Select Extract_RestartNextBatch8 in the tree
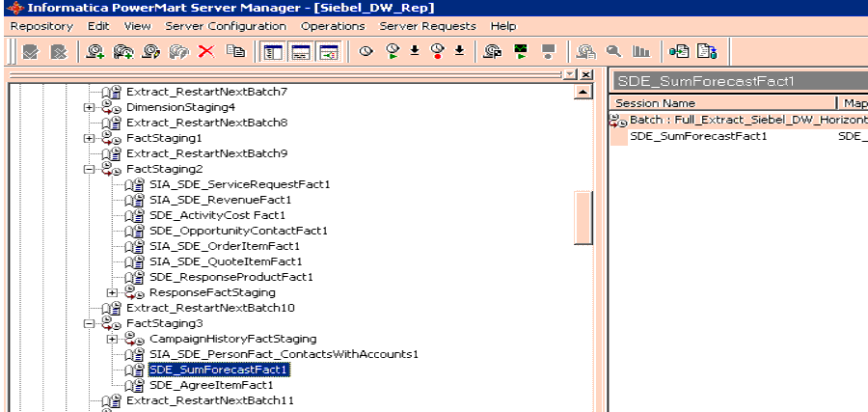The image size is (868, 412). pos(207,123)
